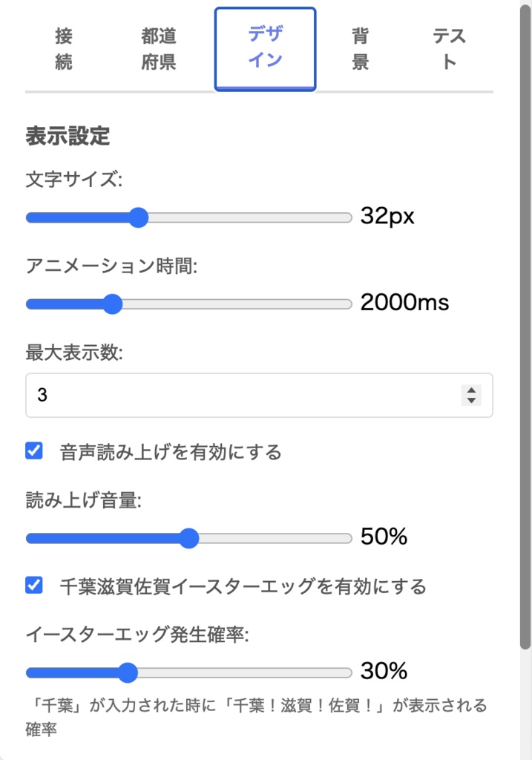Click the right end of 文字サイズ slider track

pos(347,217)
